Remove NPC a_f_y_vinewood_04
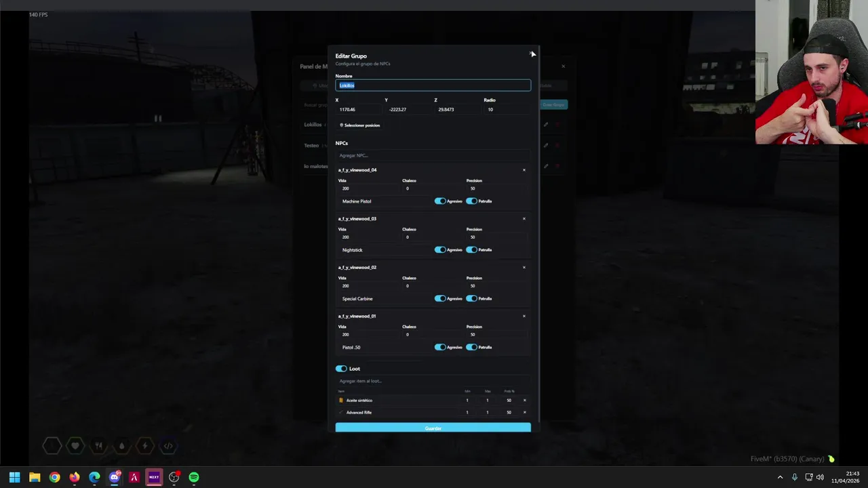The height and width of the screenshot is (488, 868). pos(524,170)
